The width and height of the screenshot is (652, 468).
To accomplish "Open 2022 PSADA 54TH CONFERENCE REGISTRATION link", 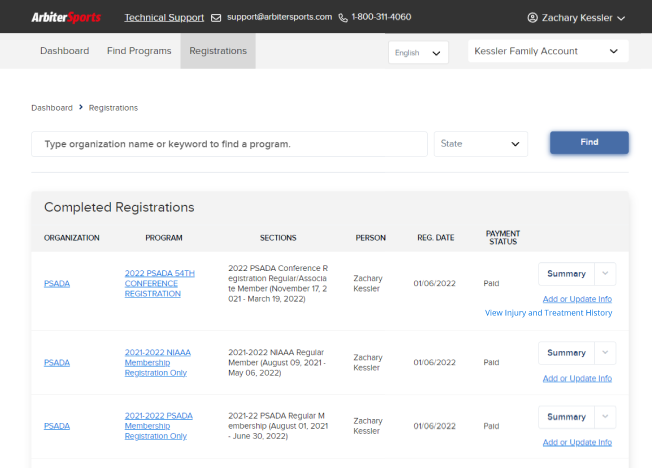I will [x=160, y=283].
